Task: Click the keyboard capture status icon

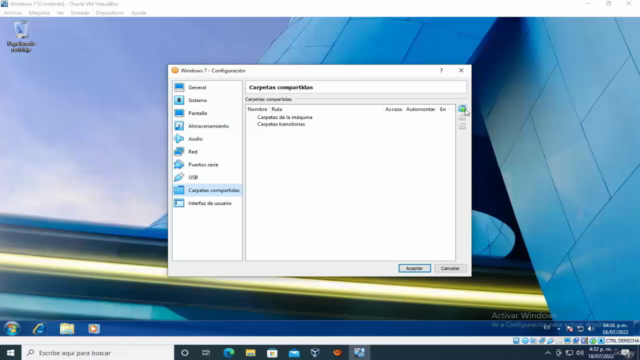Action: 601,340
